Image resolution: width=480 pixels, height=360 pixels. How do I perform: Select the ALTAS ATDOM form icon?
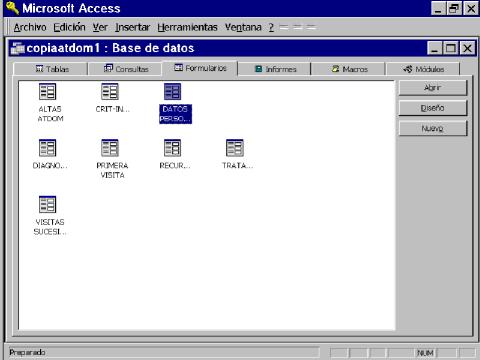[x=47, y=91]
